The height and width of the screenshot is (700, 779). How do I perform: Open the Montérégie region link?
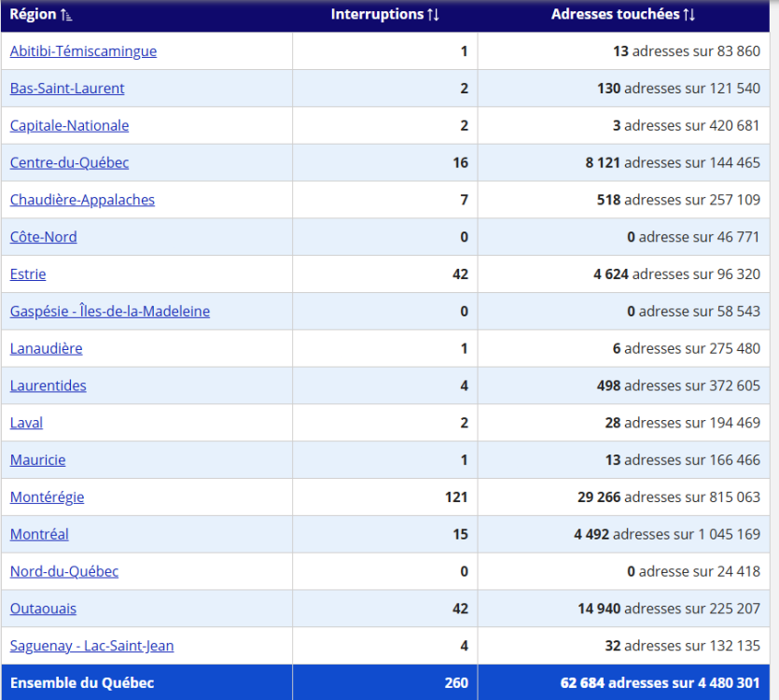pos(47,497)
